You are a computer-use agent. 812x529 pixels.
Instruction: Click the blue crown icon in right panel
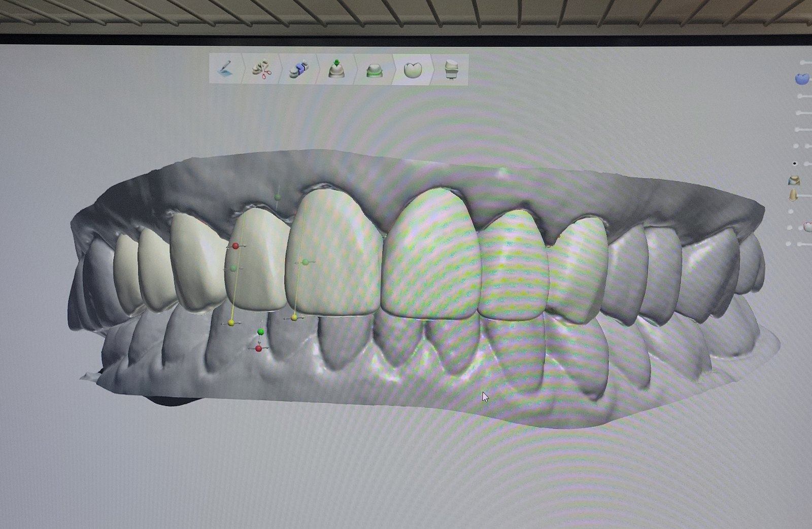coord(802,79)
